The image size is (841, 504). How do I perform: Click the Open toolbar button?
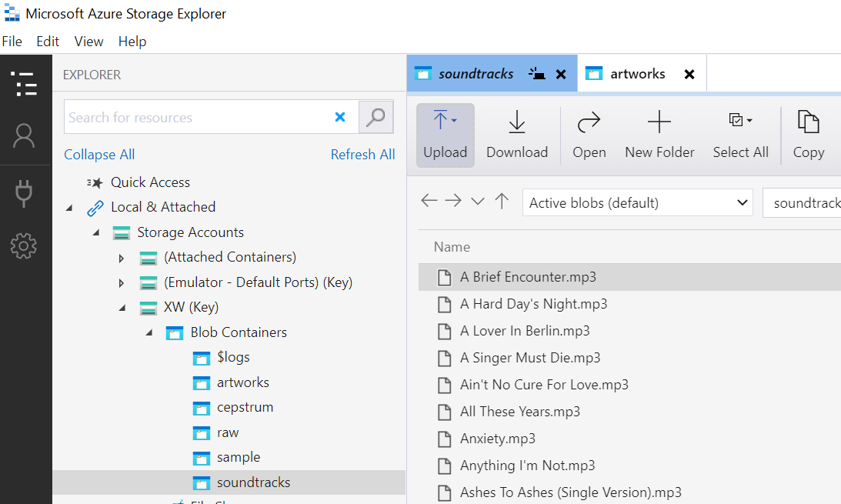click(x=589, y=135)
